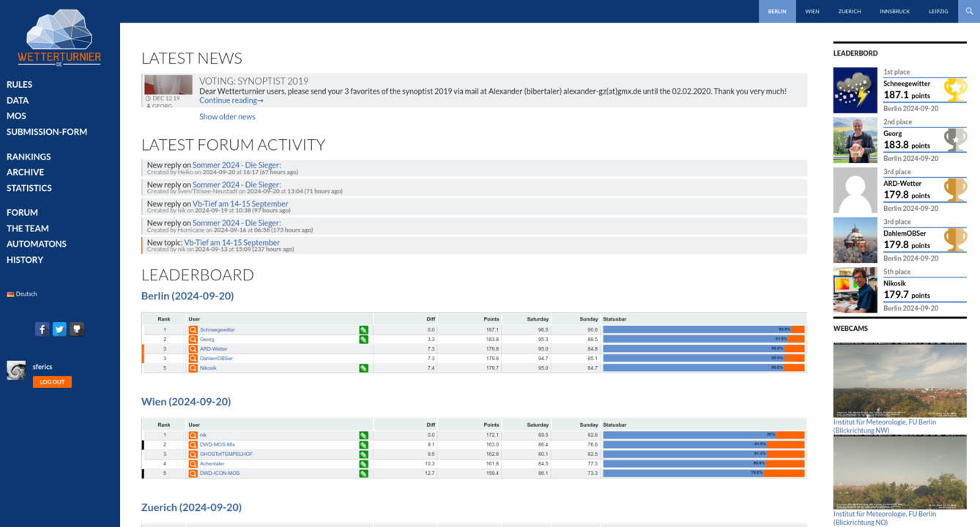
Task: Open the search icon in top bar
Action: (968, 11)
